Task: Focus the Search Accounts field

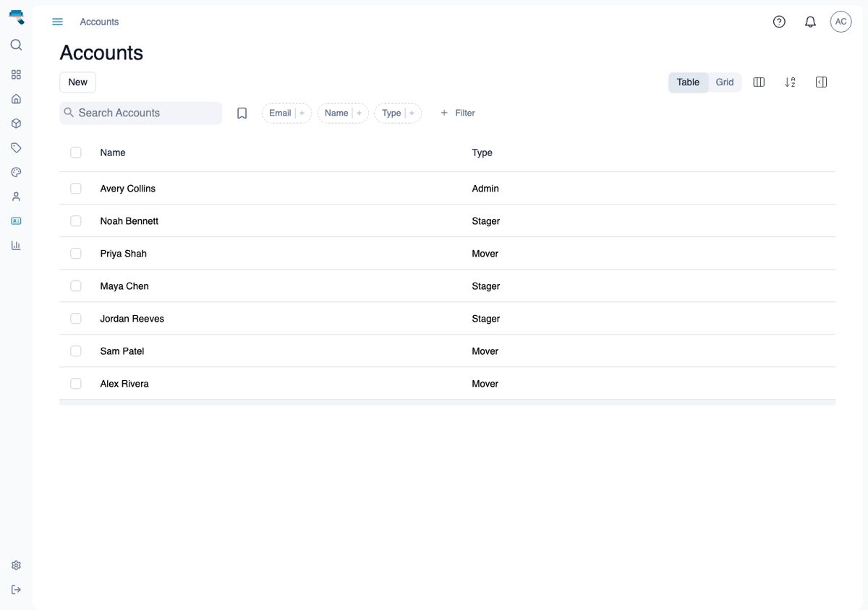Action: click(141, 113)
